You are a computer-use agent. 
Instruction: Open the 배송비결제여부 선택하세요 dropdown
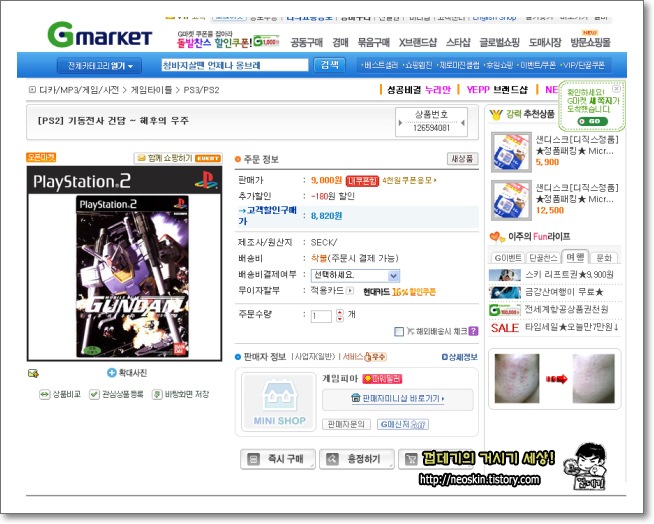(x=355, y=275)
